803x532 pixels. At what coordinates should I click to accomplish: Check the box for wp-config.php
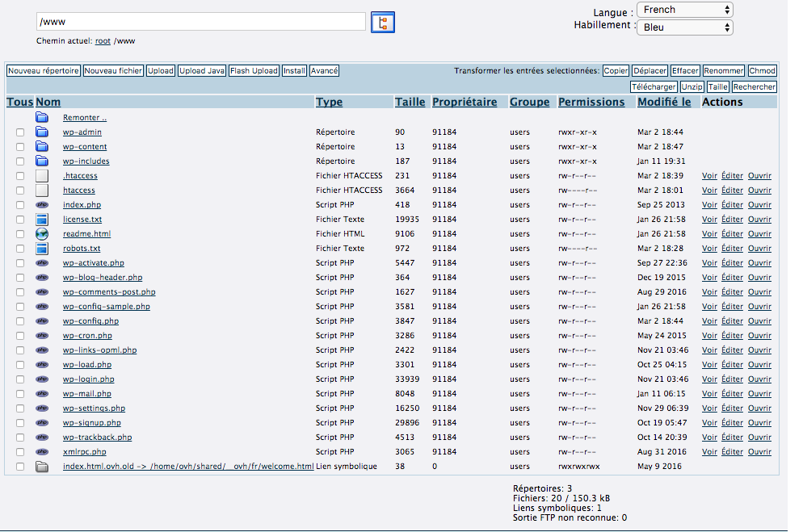tap(20, 321)
